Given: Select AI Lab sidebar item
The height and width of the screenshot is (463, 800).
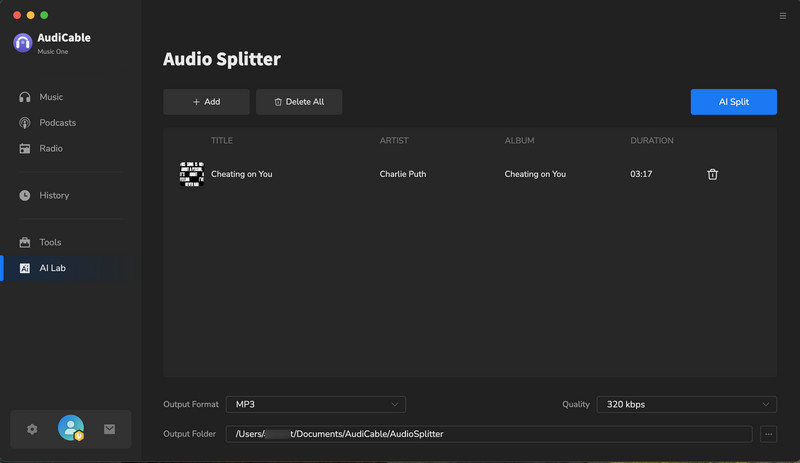Looking at the screenshot, I should click(x=66, y=268).
